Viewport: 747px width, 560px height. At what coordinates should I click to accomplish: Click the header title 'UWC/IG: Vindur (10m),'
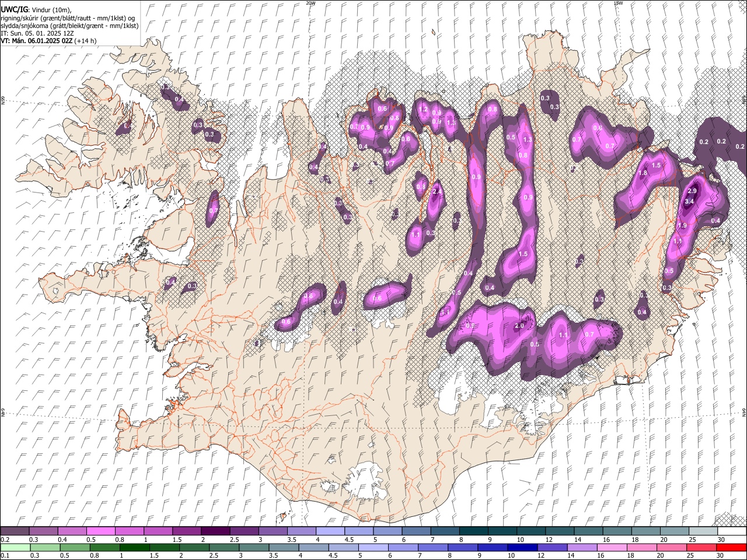click(x=37, y=9)
